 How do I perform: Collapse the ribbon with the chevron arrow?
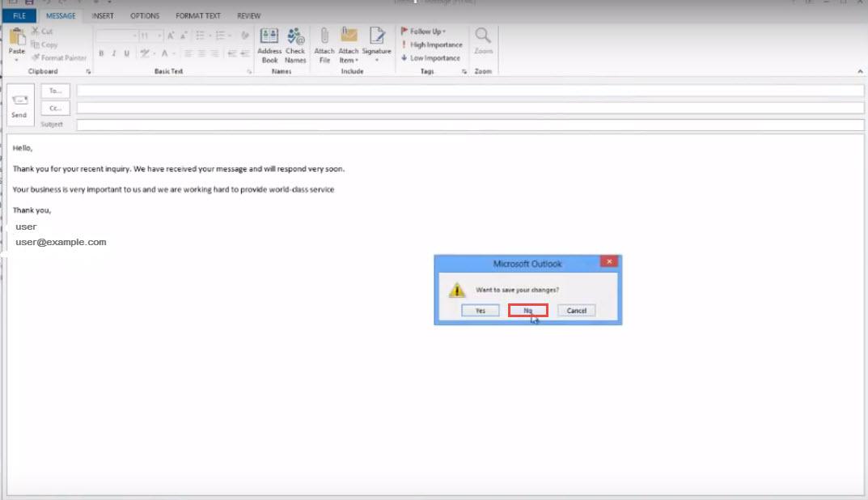[860, 72]
